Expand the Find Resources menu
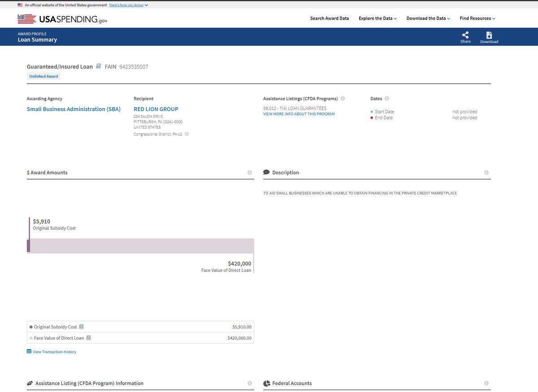 coord(477,18)
